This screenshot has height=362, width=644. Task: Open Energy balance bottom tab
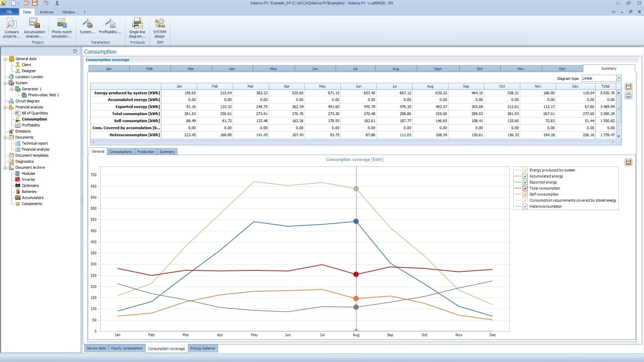203,348
